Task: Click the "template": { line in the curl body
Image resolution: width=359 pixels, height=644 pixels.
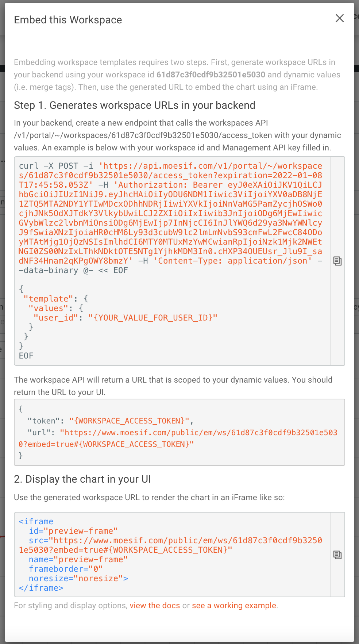Action: click(x=56, y=299)
